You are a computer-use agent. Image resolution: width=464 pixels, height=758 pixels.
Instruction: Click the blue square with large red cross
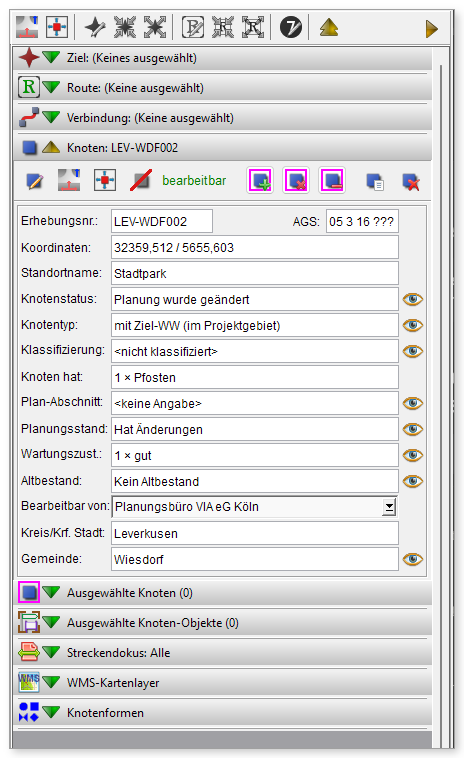411,182
